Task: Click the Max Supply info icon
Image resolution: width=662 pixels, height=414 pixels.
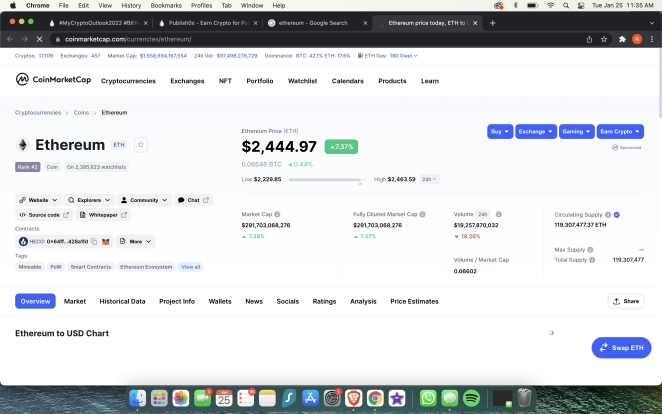Action: 590,250
